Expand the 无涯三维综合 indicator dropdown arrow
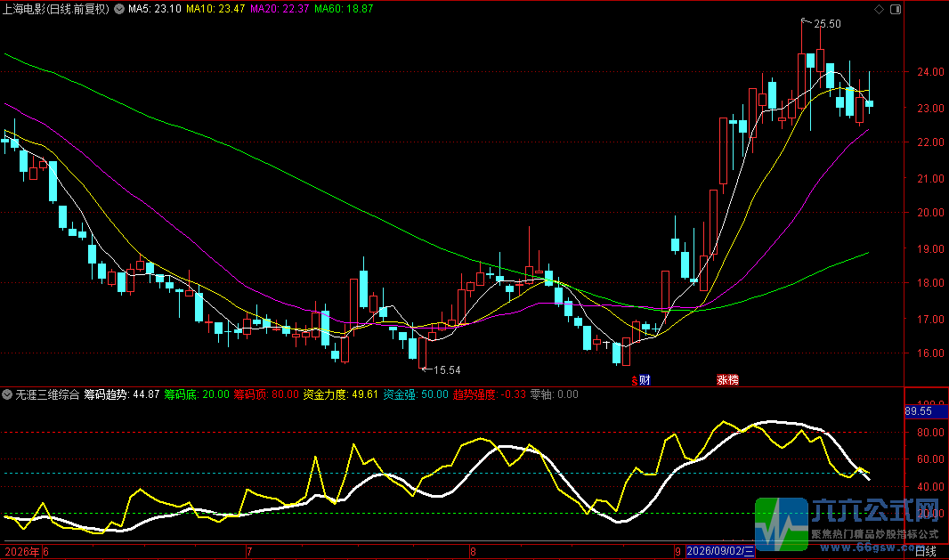949x560 pixels. tap(7, 394)
